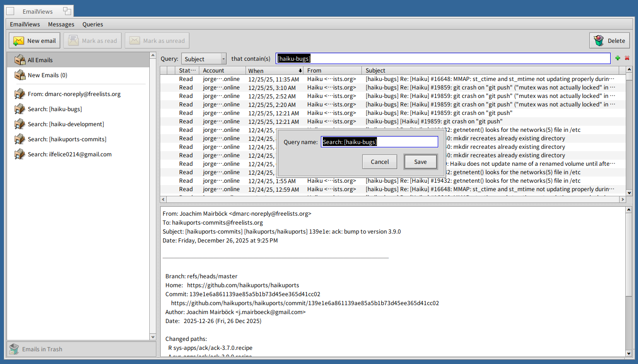This screenshot has width=638, height=364.
Task: Select Search: ilfelice0214@gmail.com query icon
Action: (x=20, y=154)
